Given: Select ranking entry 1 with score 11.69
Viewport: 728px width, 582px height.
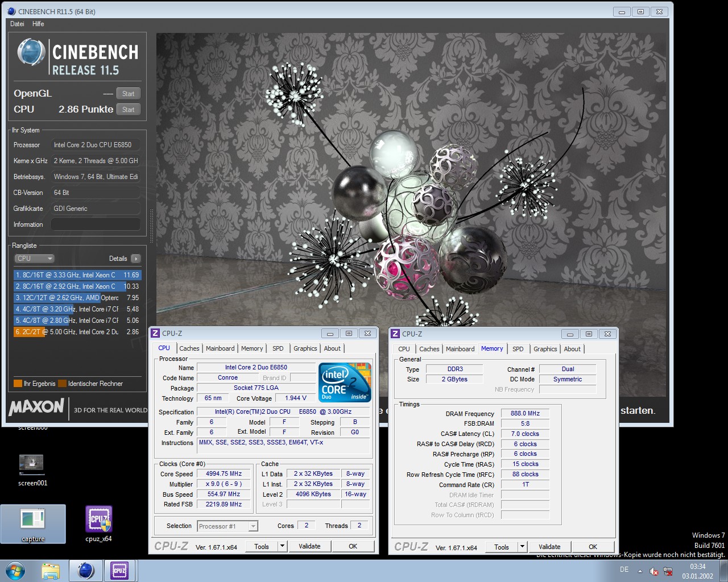Looking at the screenshot, I should [x=77, y=275].
